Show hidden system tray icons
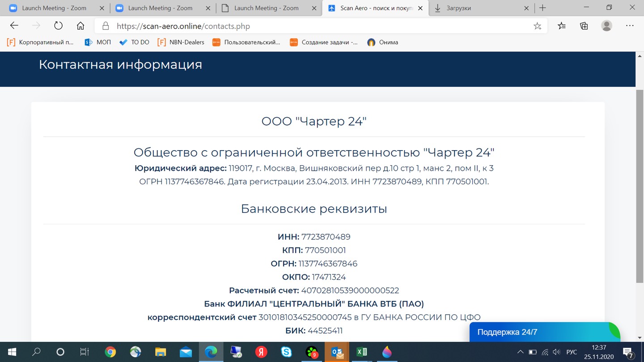The height and width of the screenshot is (362, 644). coord(520,352)
